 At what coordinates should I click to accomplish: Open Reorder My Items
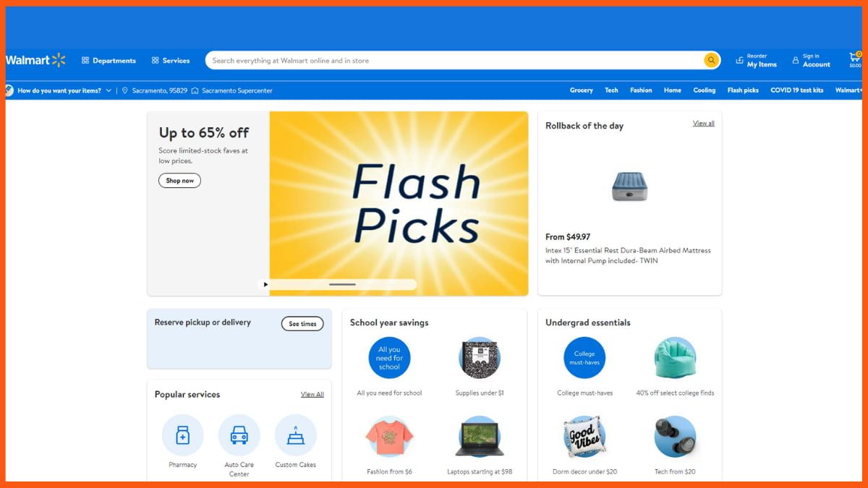click(x=756, y=60)
